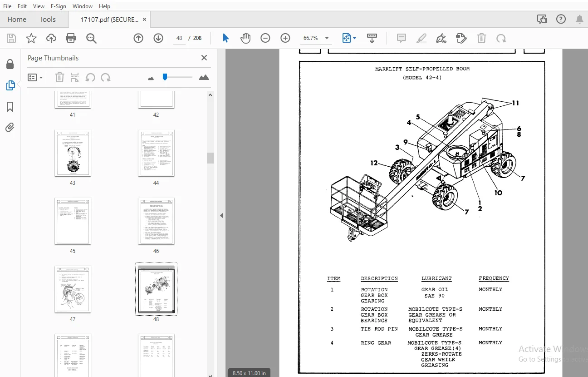This screenshot has height=377, width=588.
Task: Open the notifications bell
Action: [x=579, y=19]
